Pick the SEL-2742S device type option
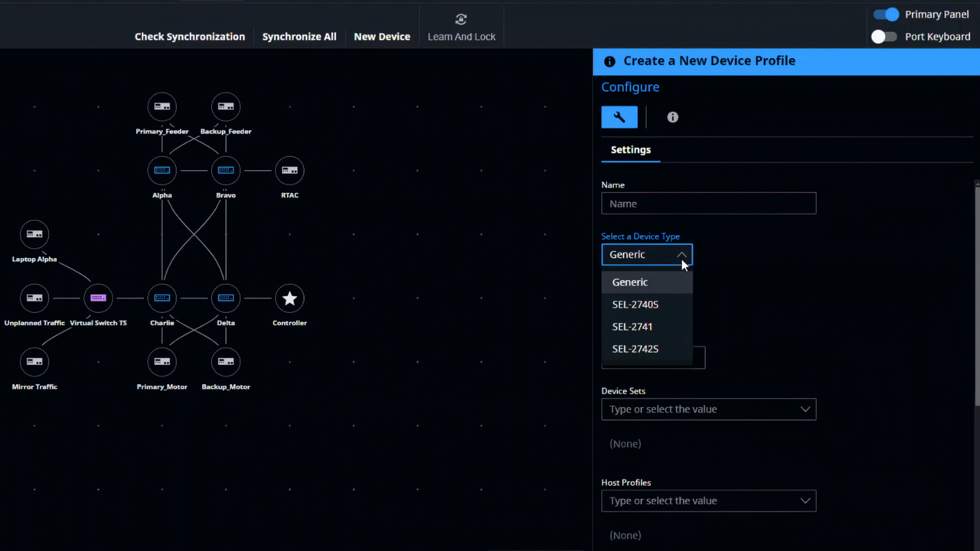This screenshot has height=551, width=980. [635, 349]
